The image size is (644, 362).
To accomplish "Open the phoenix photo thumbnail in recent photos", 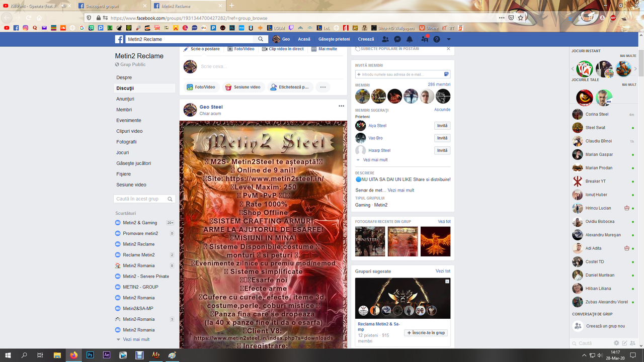I will (x=436, y=241).
